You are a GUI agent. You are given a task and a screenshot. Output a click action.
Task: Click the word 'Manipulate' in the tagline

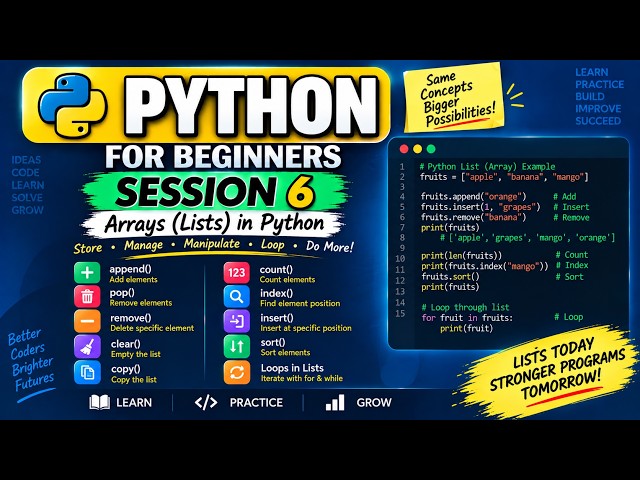coord(212,244)
